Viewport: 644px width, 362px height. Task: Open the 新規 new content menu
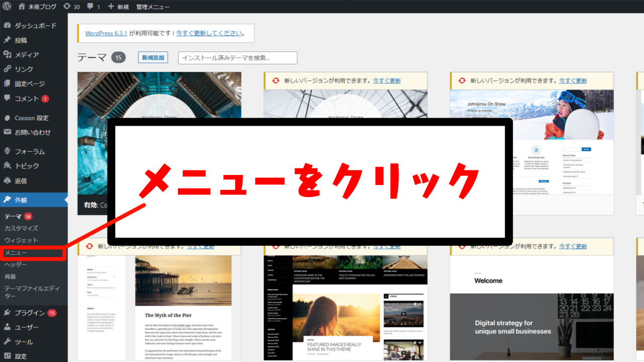(x=118, y=7)
